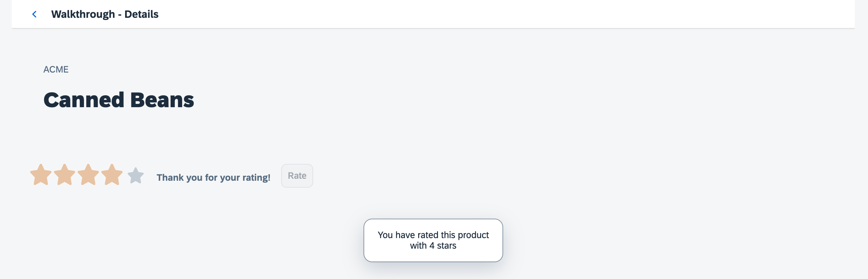Click the word "with" in the toast message
This screenshot has height=279, width=868.
pos(418,246)
